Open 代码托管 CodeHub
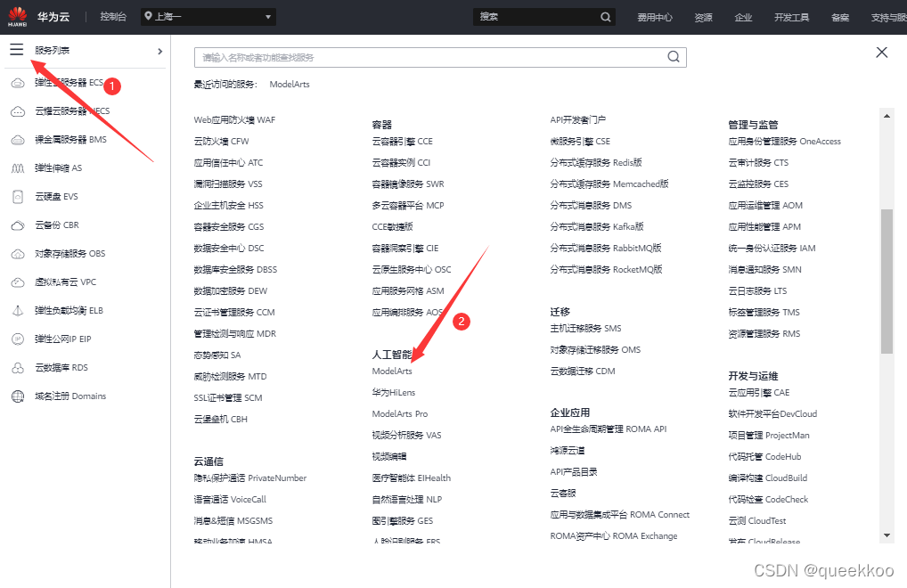 click(x=764, y=457)
